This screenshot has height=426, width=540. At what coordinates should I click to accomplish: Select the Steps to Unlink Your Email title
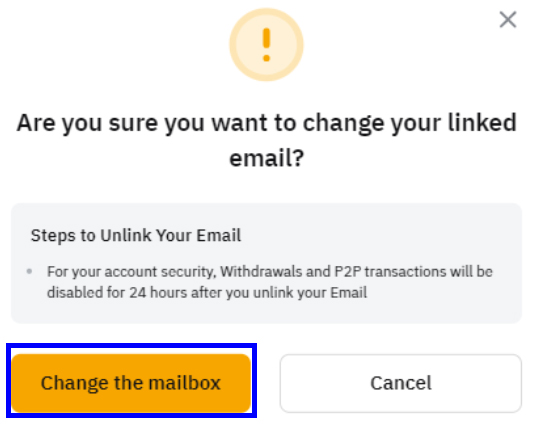(136, 236)
